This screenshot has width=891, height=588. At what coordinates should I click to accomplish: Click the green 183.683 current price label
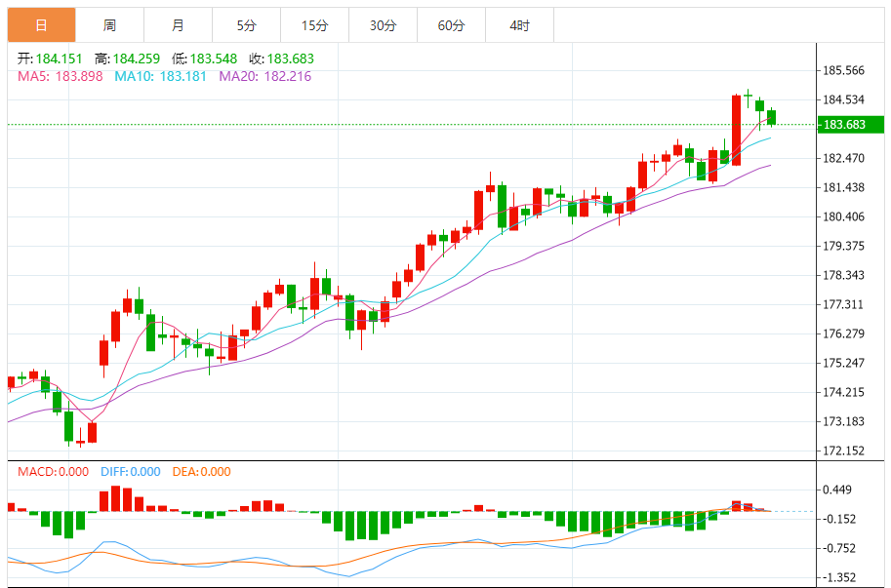click(x=851, y=124)
